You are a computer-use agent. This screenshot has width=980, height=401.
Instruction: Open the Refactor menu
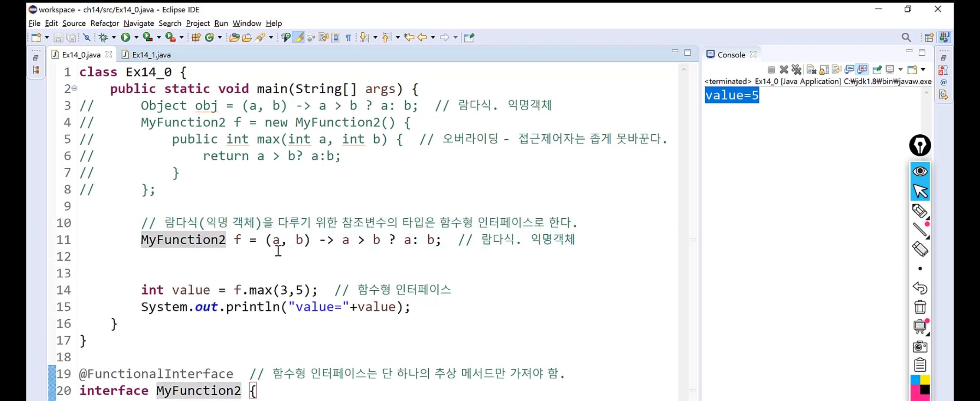coord(105,23)
